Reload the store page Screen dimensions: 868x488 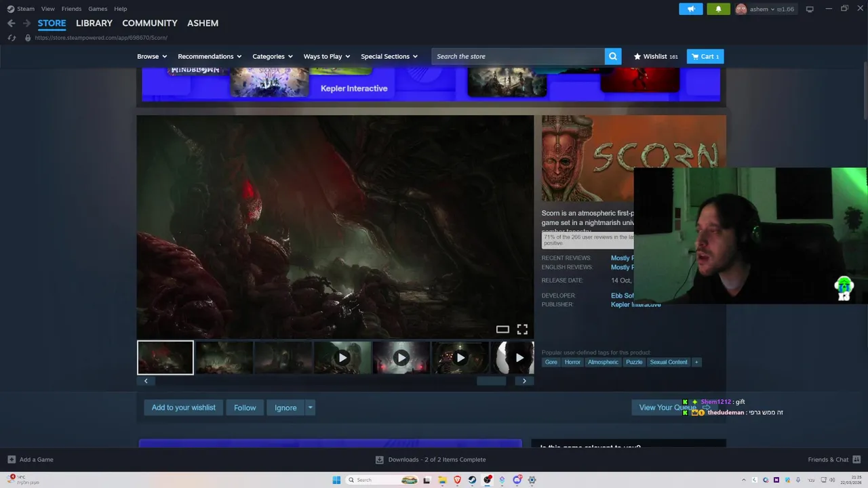tap(12, 38)
